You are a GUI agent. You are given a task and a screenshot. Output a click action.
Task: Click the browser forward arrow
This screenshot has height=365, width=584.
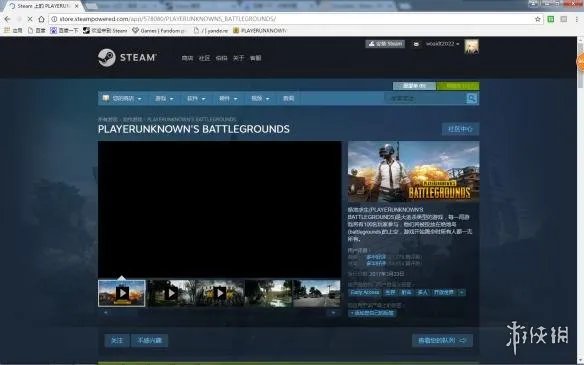pyautogui.click(x=19, y=19)
